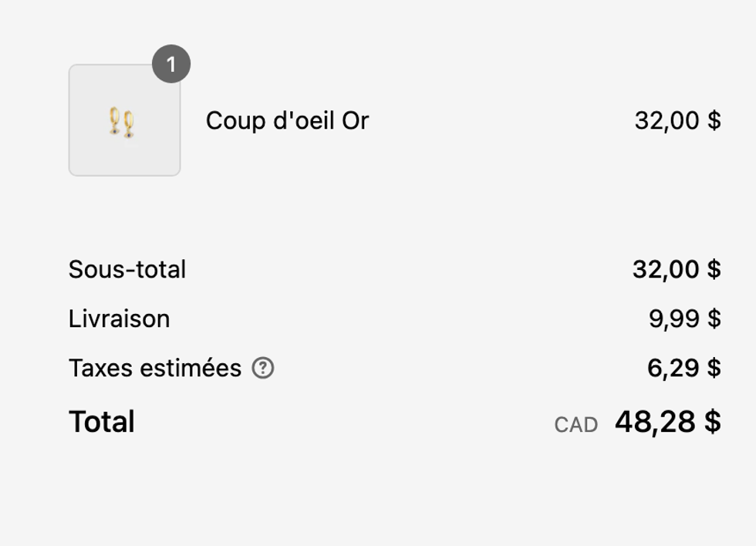Select the 32,00 $ subtotal amount
Screen dimensions: 756x546
point(679,269)
